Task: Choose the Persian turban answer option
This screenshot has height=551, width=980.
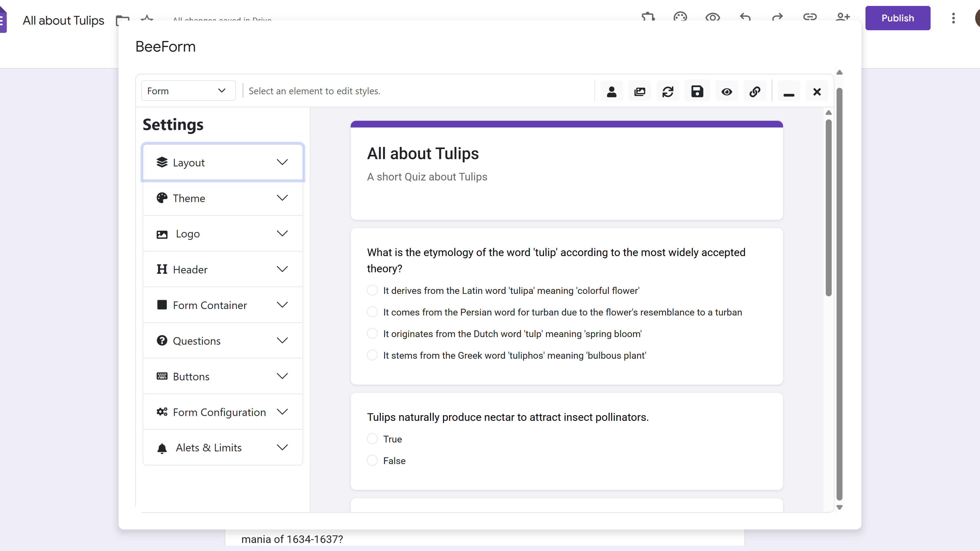Action: tap(372, 311)
